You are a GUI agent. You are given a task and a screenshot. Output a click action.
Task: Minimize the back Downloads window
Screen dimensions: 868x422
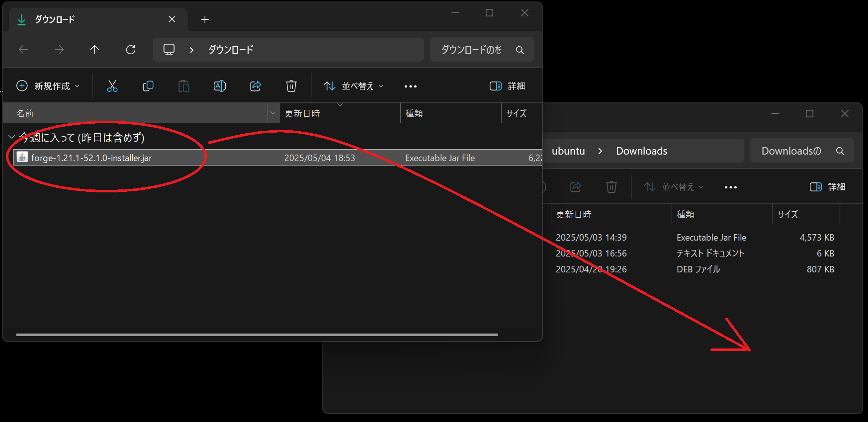point(775,114)
